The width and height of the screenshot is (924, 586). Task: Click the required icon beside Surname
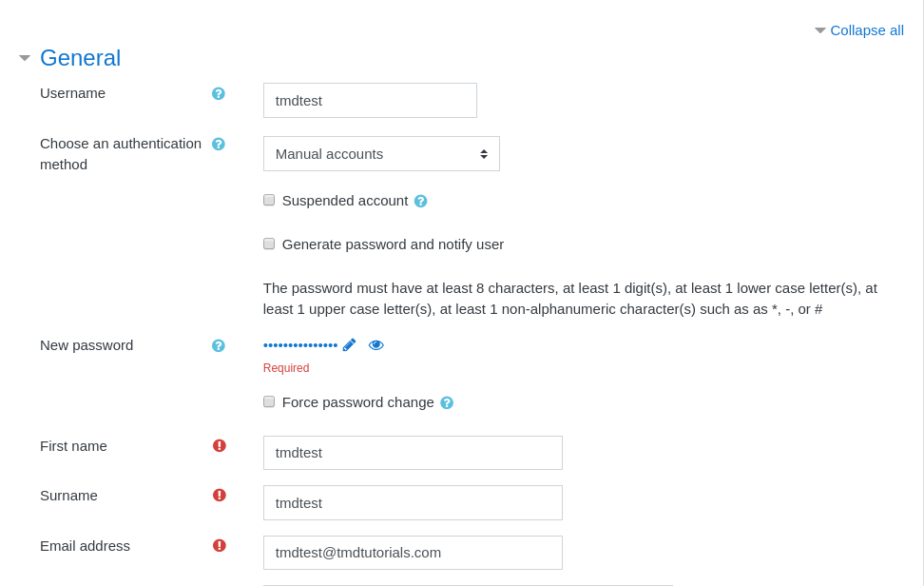point(220,495)
